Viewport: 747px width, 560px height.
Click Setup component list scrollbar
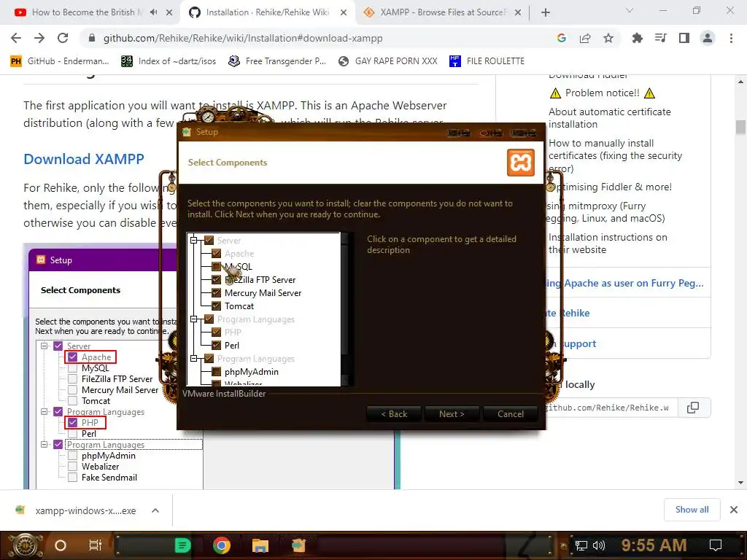coord(347,309)
